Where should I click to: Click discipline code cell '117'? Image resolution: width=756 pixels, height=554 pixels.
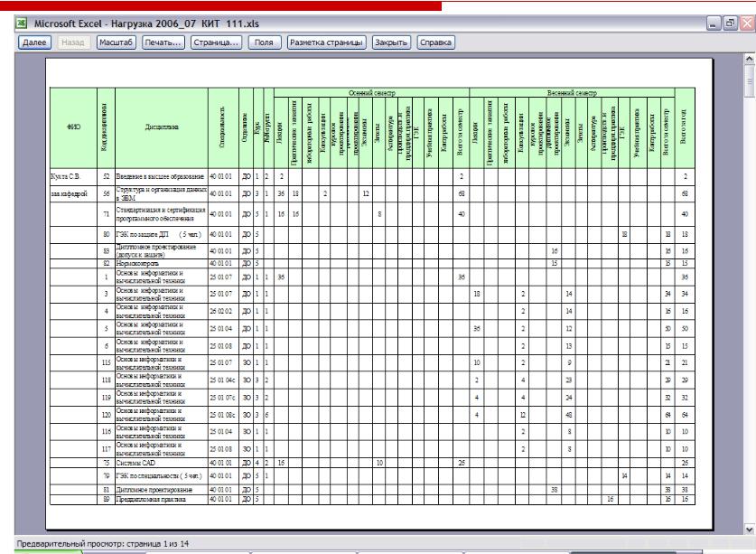click(107, 449)
